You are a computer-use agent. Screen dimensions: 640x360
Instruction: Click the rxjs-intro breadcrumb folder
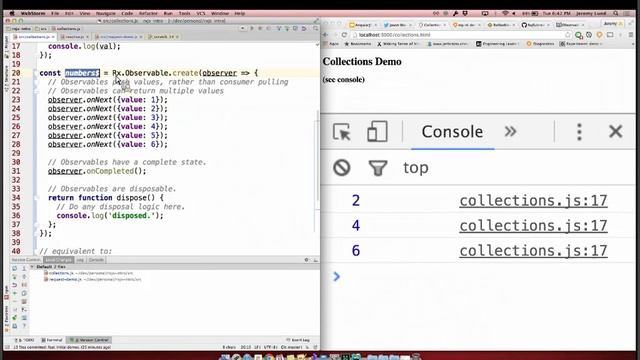pyautogui.click(x=20, y=29)
